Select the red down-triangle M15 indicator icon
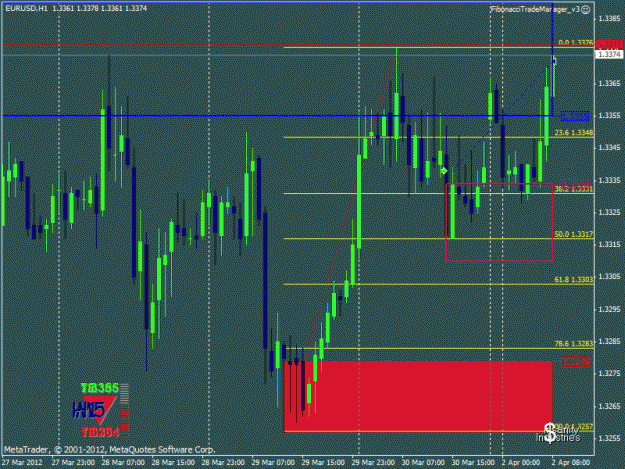Viewport: 625px width, 469px height. [x=99, y=410]
